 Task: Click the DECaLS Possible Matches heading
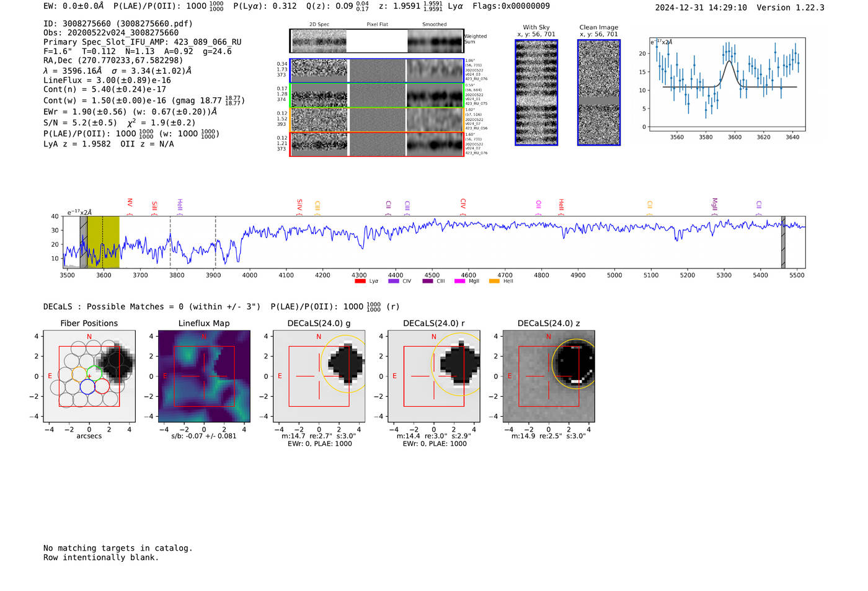(152, 306)
